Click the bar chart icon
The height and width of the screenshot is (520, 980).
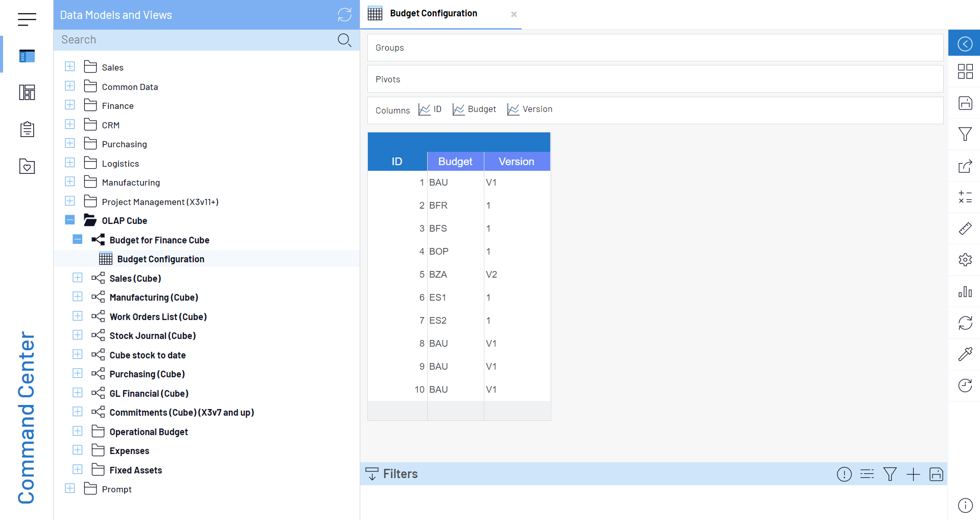pos(965,291)
